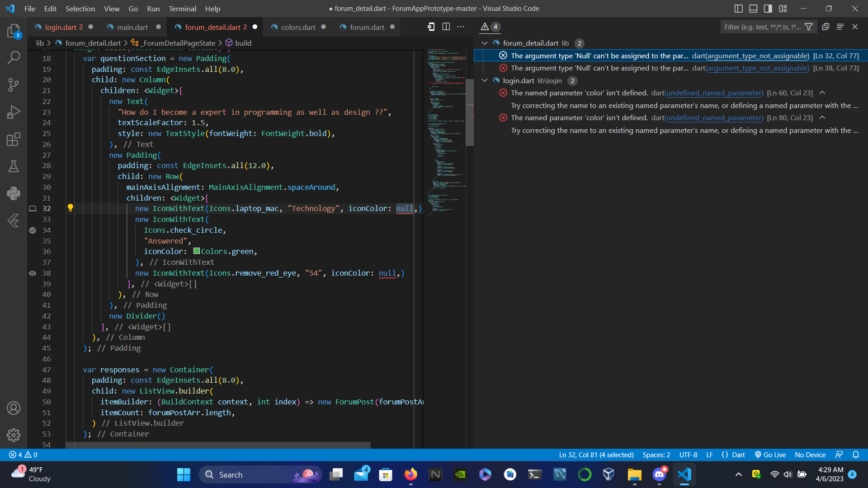868x488 pixels.
Task: Click the Colors.green color swatch
Action: coord(196,251)
